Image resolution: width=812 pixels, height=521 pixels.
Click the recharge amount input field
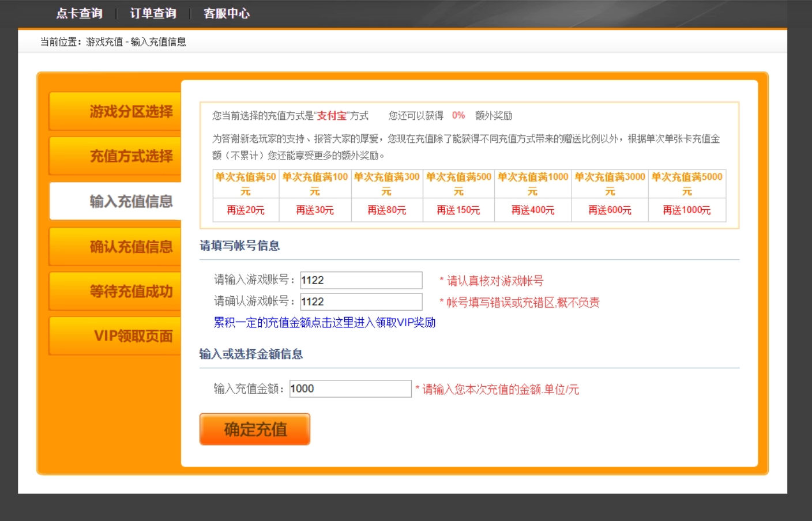(x=349, y=389)
